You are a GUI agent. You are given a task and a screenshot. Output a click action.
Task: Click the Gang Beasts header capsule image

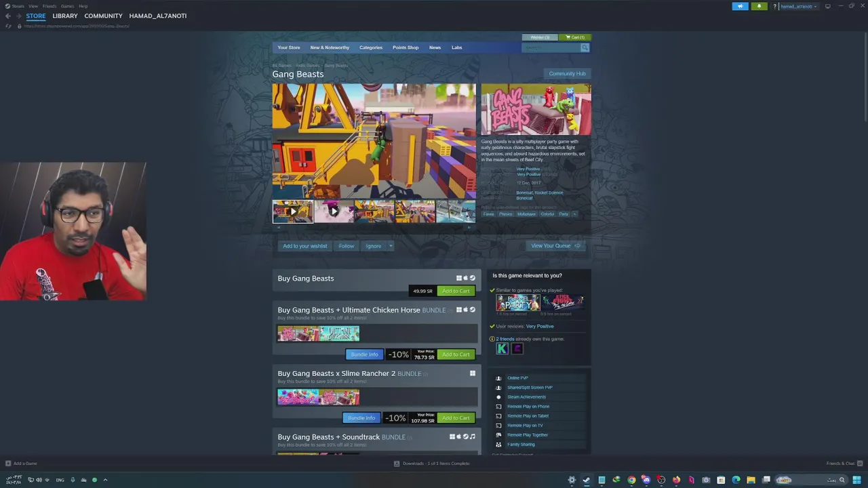click(x=536, y=109)
